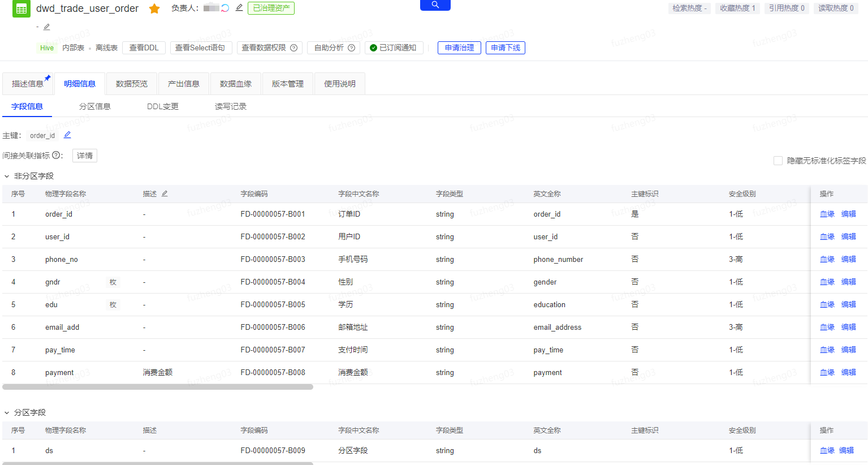Click the 是 flag in order_id row
Screen dimensions: 868x465
(635, 214)
